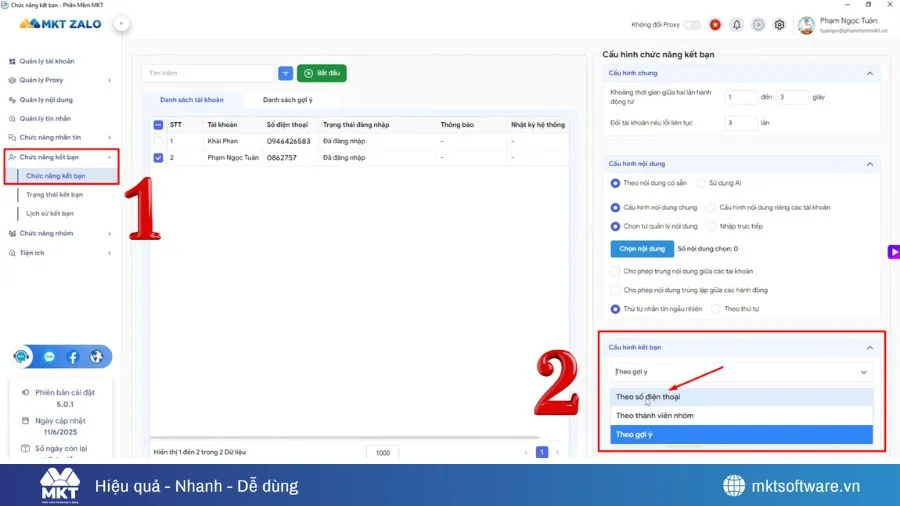Switch to Danh sách tài khoản tab
Viewport: 900px width, 506px height.
[x=192, y=100]
